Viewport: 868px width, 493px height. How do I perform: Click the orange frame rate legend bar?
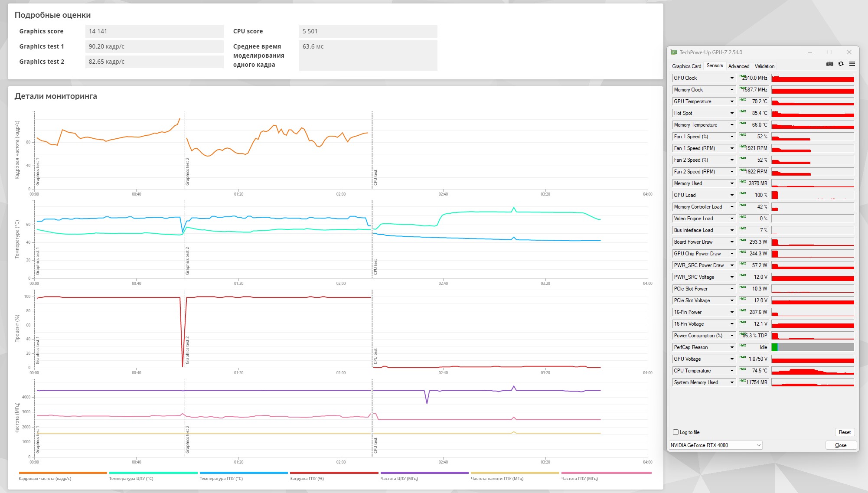63,473
